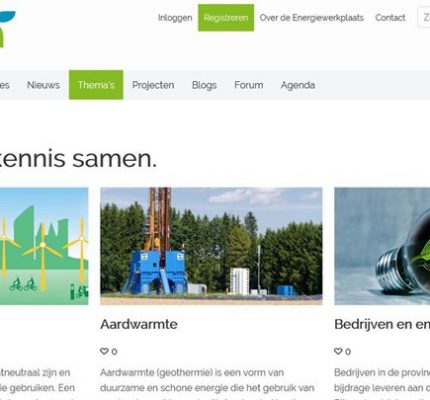Click the Energiewerkplaats logo at top left
The width and height of the screenshot is (430, 400).
coord(7,29)
